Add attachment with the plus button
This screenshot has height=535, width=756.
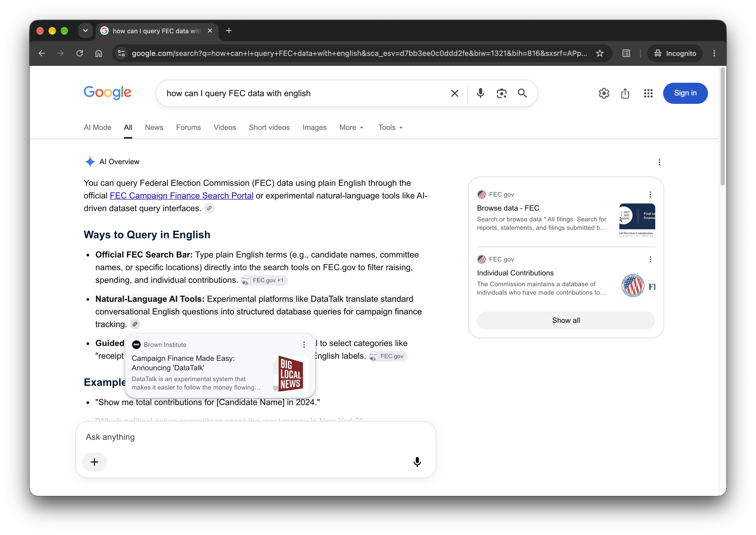pyautogui.click(x=94, y=462)
